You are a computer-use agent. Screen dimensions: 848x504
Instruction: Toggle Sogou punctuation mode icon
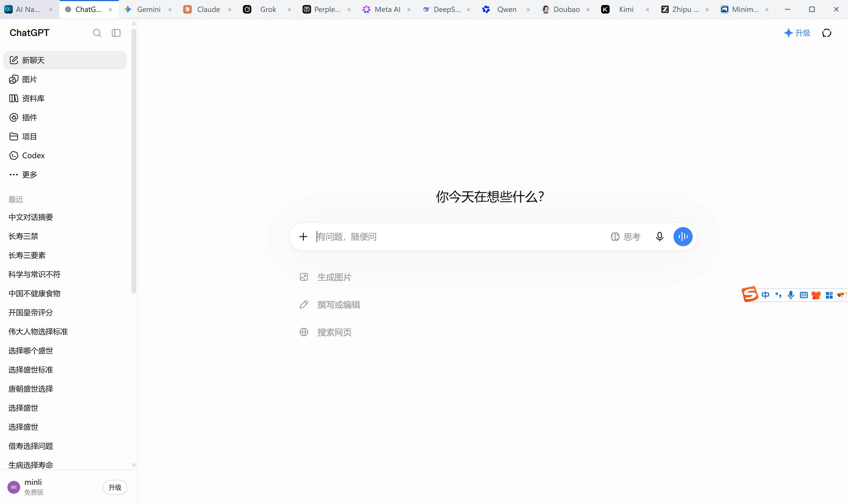click(778, 295)
